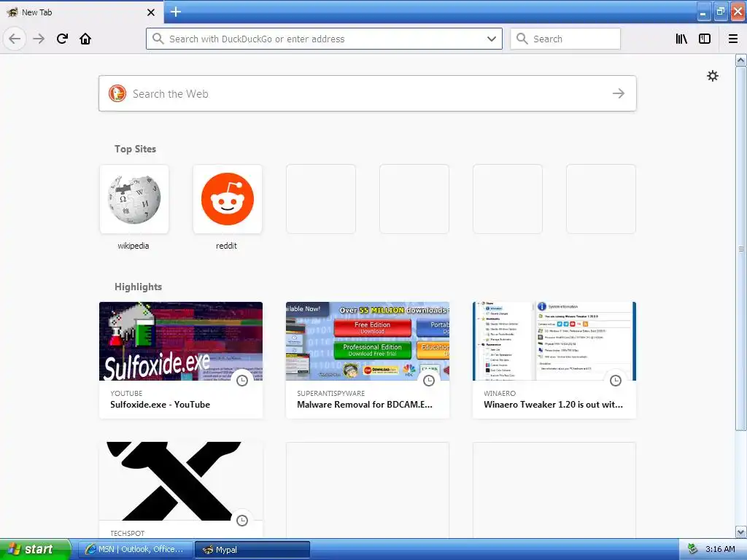This screenshot has width=747, height=560.
Task: Click the TECHSPOT source label
Action: point(127,533)
